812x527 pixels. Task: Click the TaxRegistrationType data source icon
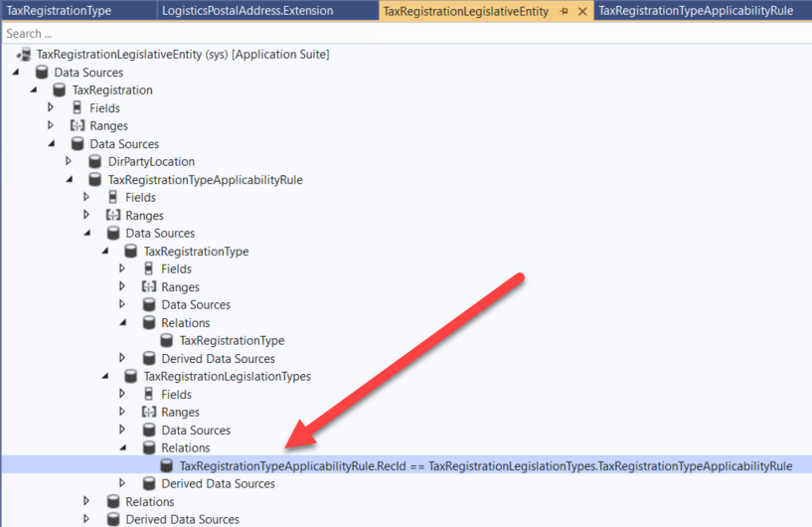point(130,252)
